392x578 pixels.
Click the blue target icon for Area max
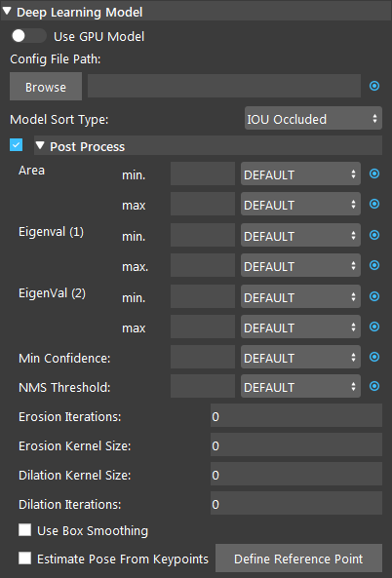coord(374,204)
